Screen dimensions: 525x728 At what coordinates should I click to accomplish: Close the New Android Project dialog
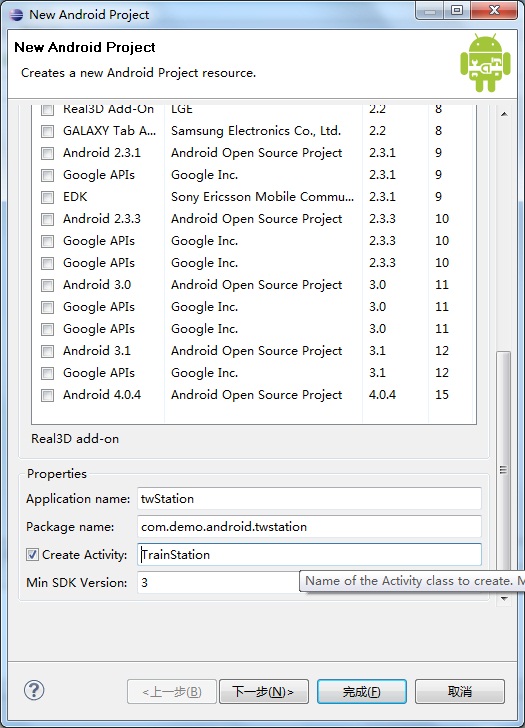coord(494,10)
